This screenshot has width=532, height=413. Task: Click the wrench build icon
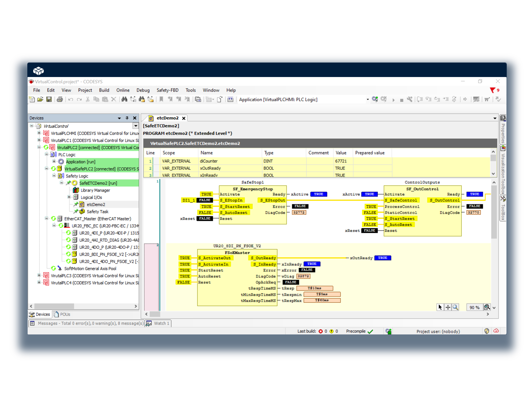point(410,99)
